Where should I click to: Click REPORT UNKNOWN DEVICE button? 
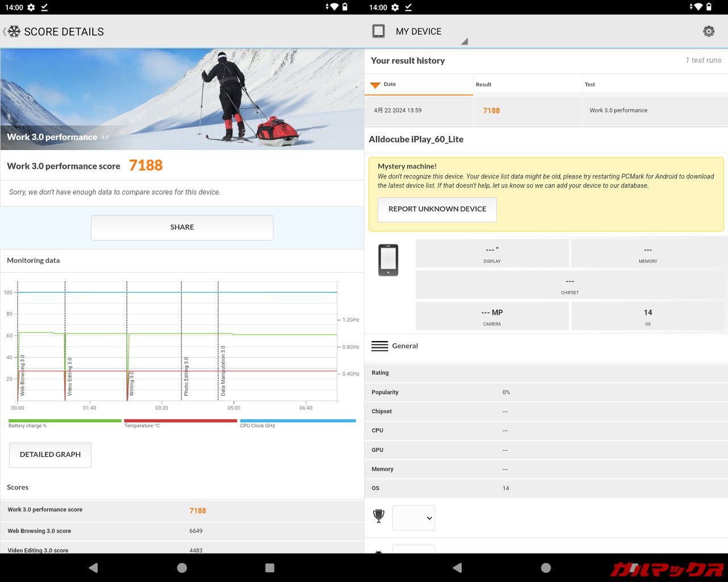point(437,209)
